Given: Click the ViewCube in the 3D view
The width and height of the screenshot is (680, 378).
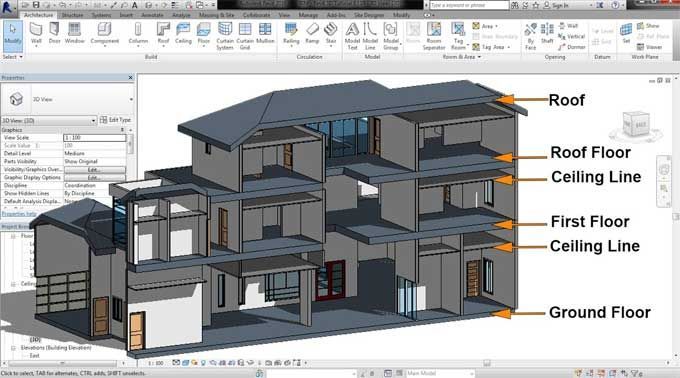Looking at the screenshot, I should tap(636, 126).
